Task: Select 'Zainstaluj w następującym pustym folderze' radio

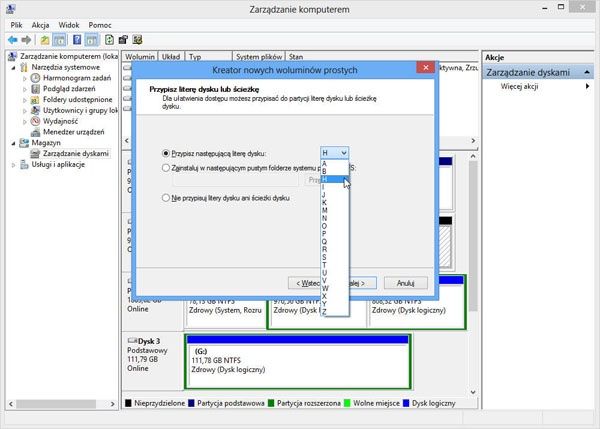Action: click(165, 168)
